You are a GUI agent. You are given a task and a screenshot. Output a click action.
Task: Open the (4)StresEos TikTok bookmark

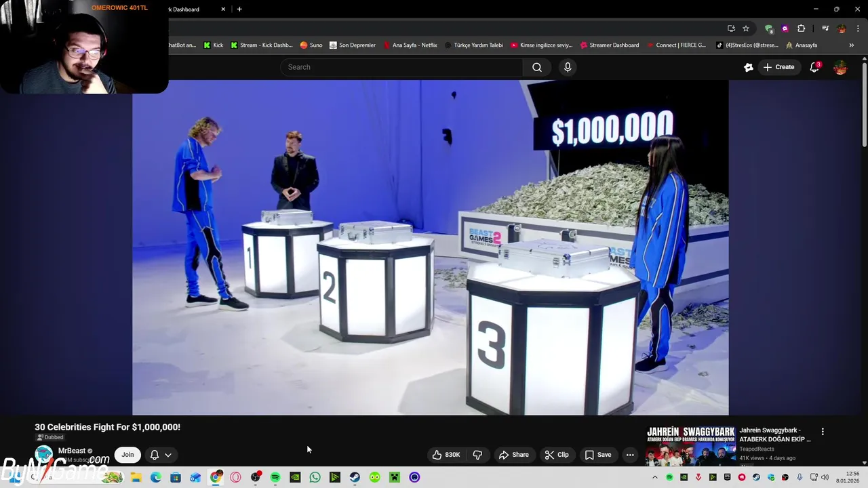tap(747, 45)
